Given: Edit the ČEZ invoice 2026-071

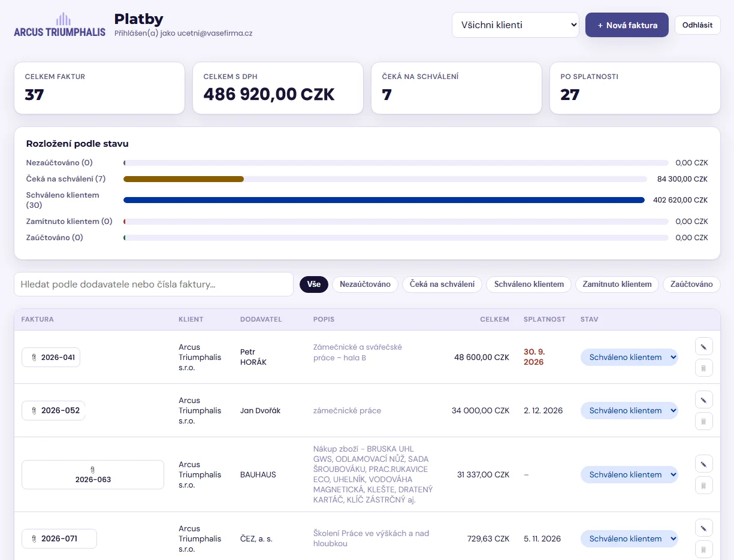Looking at the screenshot, I should click(704, 528).
